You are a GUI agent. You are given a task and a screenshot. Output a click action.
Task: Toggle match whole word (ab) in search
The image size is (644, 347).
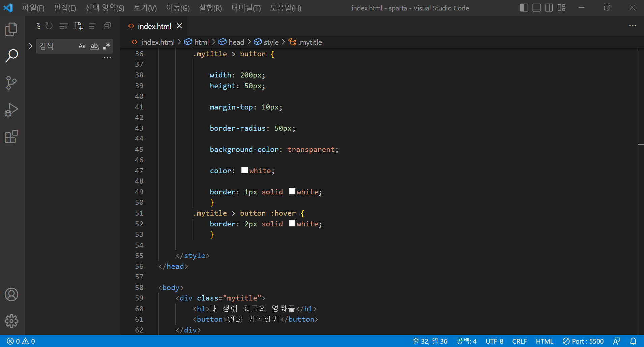pos(94,46)
